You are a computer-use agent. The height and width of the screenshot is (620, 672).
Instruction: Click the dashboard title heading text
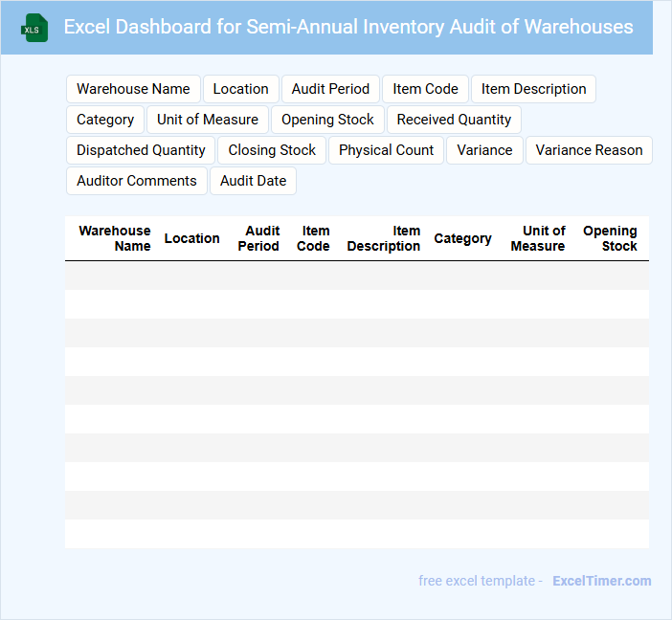tap(348, 27)
